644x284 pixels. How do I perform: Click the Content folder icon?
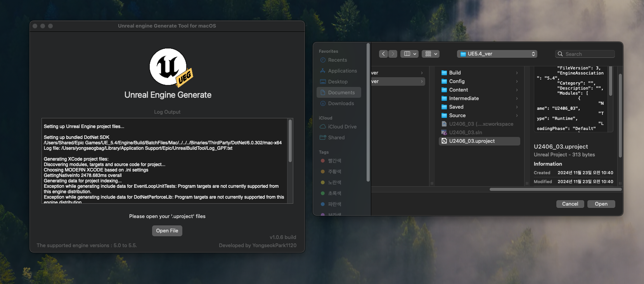[x=444, y=90]
